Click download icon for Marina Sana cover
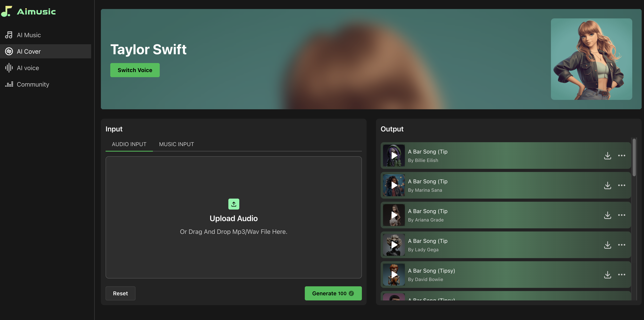Screen dimensions: 644x320 607,185
